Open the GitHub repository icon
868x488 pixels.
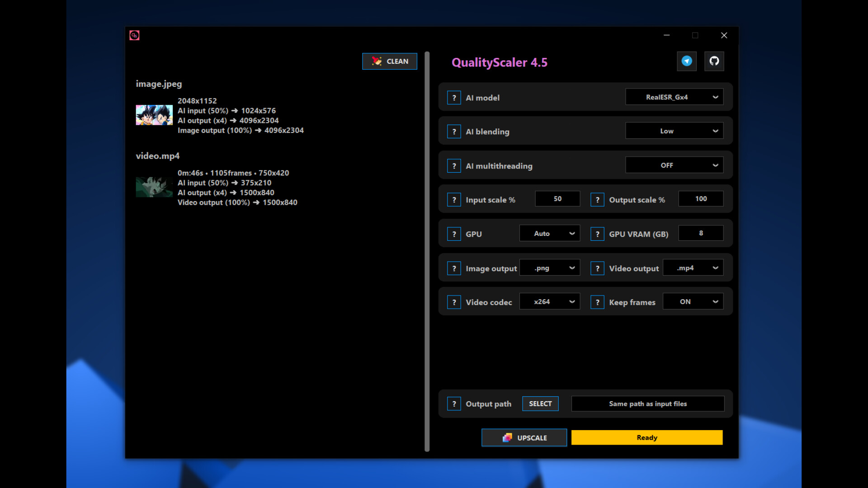tap(714, 61)
